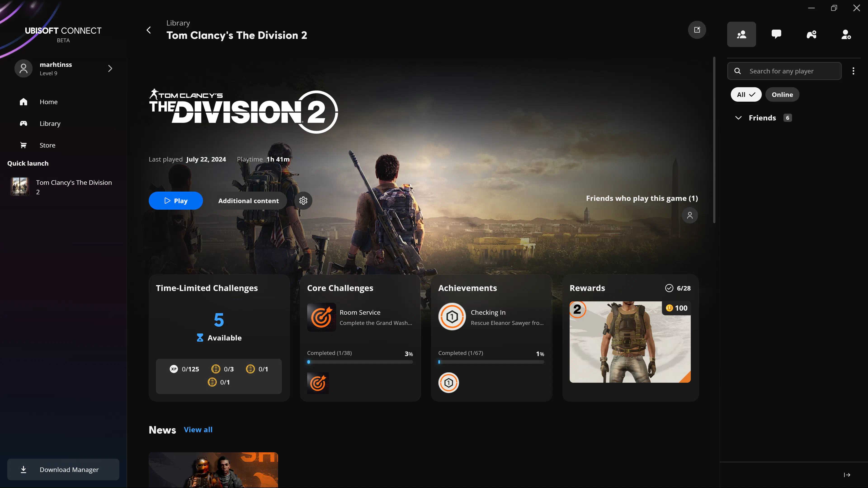The height and width of the screenshot is (488, 868).
Task: Collapse the social panel with arrow icon
Action: point(847,475)
